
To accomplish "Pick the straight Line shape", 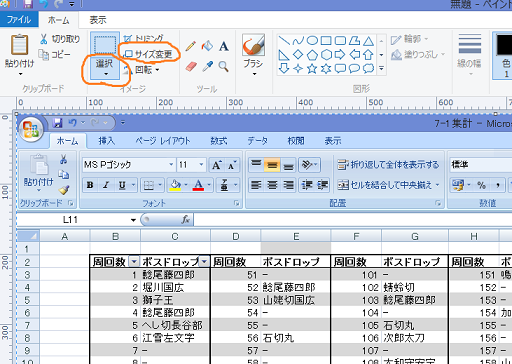I will pyautogui.click(x=284, y=41).
